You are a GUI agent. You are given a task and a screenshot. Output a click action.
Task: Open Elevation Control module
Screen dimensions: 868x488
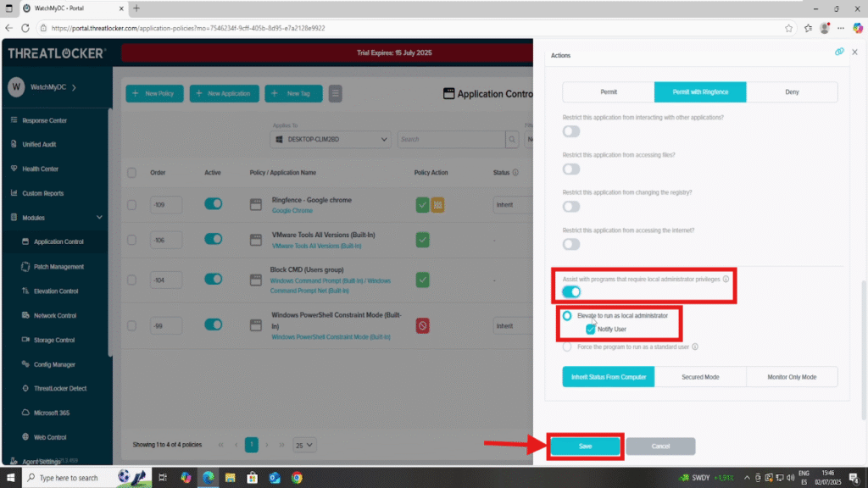55,291
